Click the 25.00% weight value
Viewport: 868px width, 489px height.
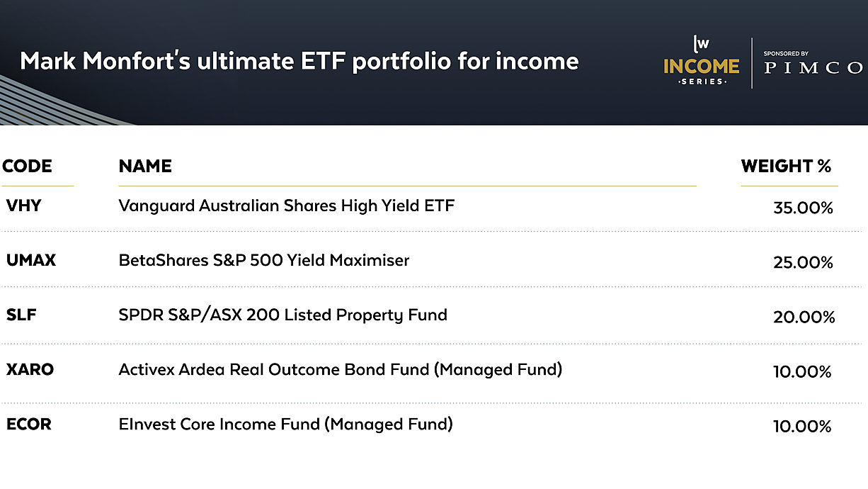[803, 263]
